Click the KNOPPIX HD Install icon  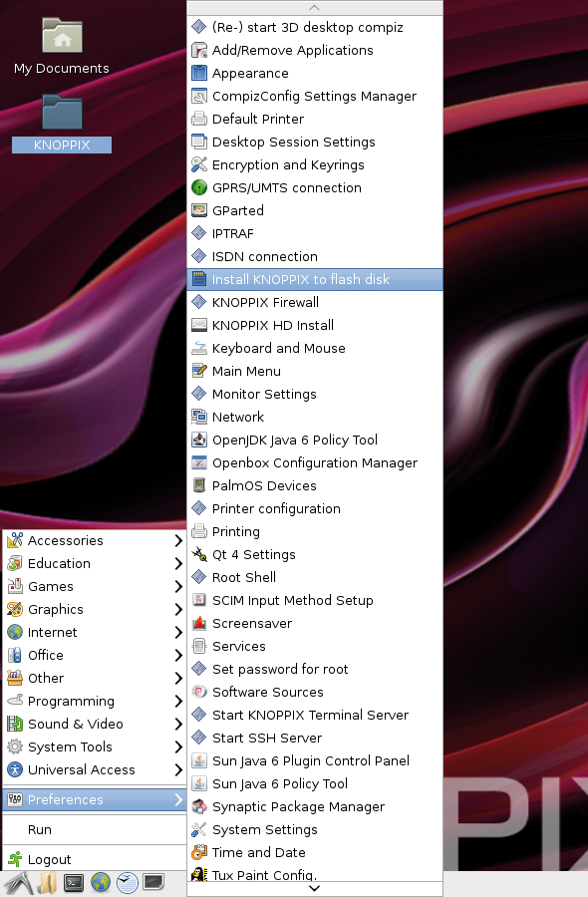click(x=199, y=325)
